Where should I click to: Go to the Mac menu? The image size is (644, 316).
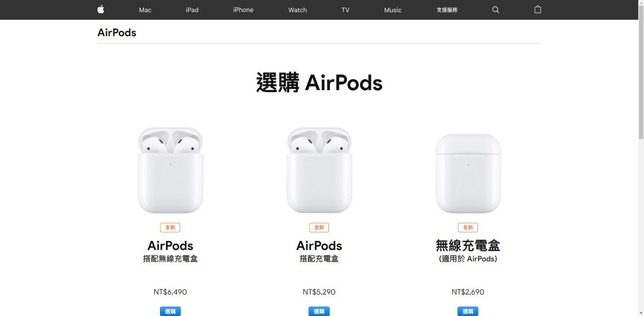click(145, 10)
